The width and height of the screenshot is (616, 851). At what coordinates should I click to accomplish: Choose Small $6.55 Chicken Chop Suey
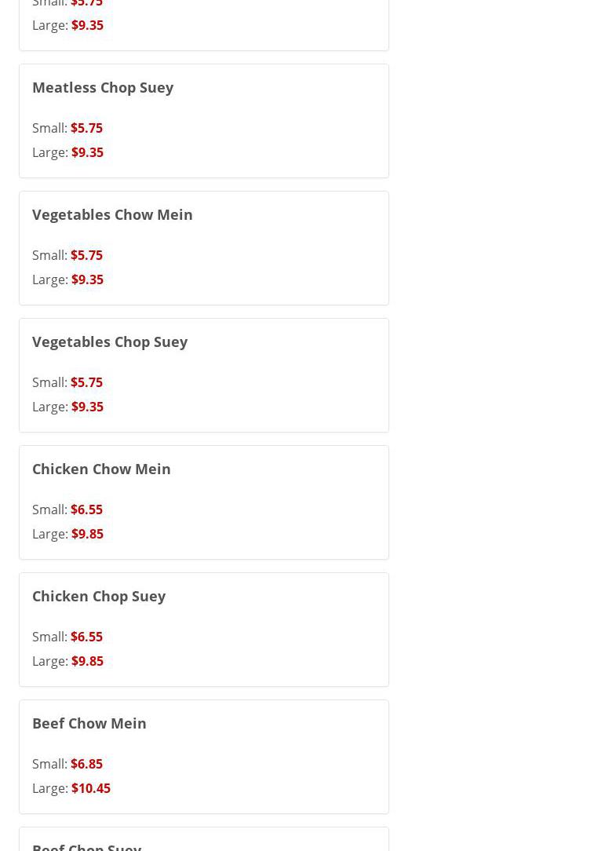coord(67,637)
